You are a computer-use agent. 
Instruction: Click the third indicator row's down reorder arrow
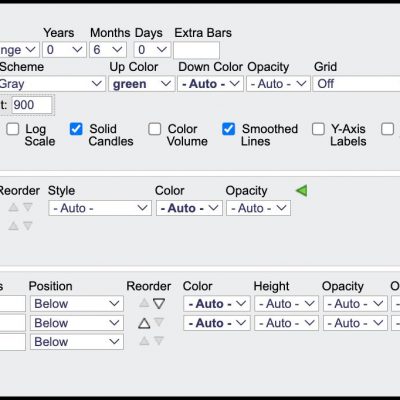(x=159, y=341)
